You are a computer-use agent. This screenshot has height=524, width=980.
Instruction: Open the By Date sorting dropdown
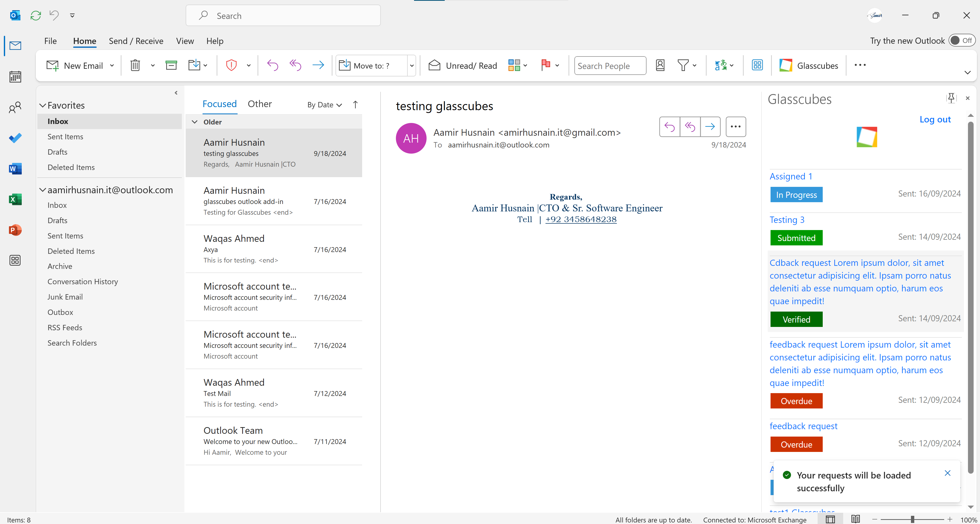coord(324,105)
